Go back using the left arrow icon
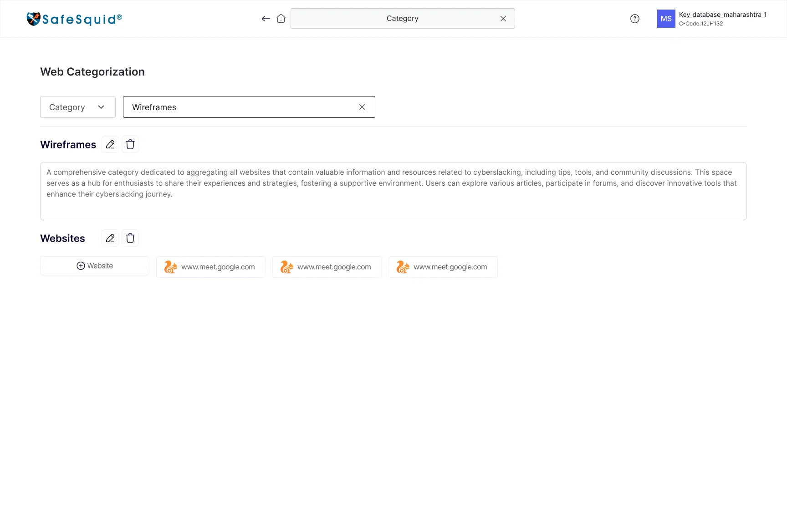 [x=266, y=19]
